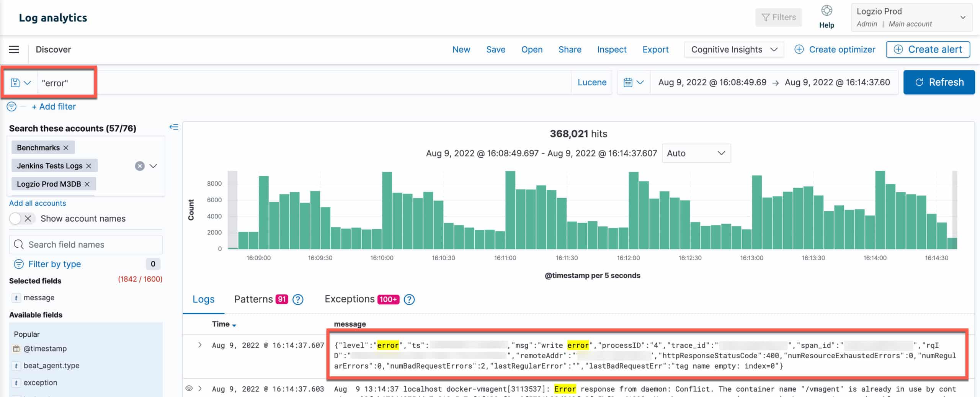The image size is (980, 397).
Task: Click into the "error" query search bar
Action: [x=304, y=82]
